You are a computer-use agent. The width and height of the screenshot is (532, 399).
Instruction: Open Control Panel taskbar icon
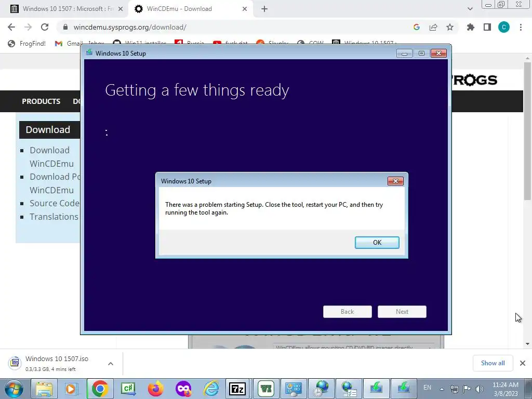[x=294, y=389]
